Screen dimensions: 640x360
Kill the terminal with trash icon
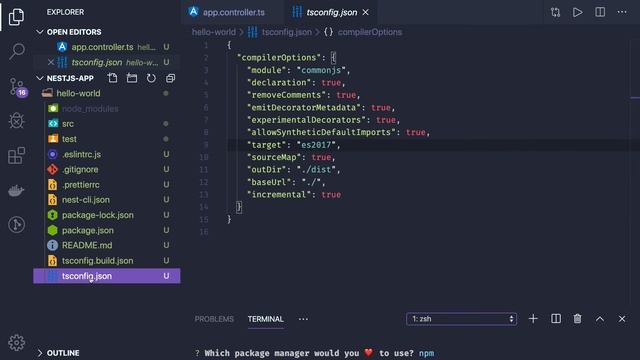(577, 319)
